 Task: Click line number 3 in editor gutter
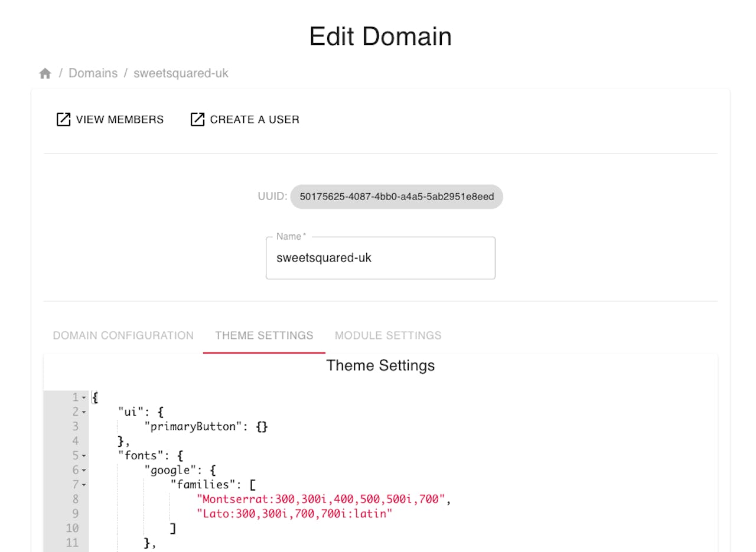(x=75, y=426)
